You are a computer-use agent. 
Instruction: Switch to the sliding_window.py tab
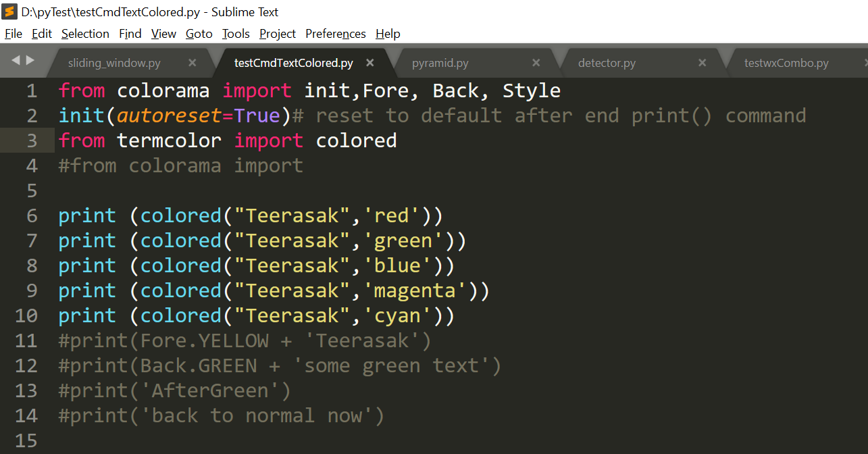click(x=113, y=62)
